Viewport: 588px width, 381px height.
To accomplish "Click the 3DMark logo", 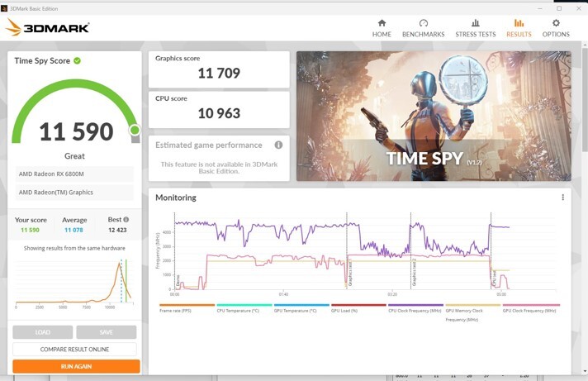I will tap(47, 27).
